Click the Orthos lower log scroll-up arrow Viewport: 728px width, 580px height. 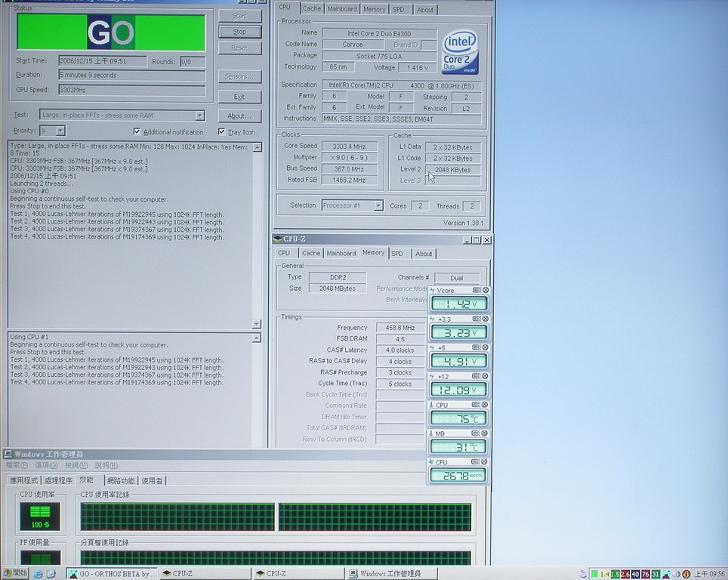[x=256, y=338]
